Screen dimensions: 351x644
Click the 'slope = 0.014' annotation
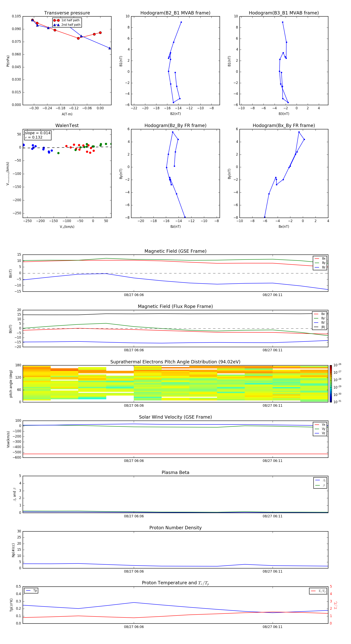pos(37,133)
